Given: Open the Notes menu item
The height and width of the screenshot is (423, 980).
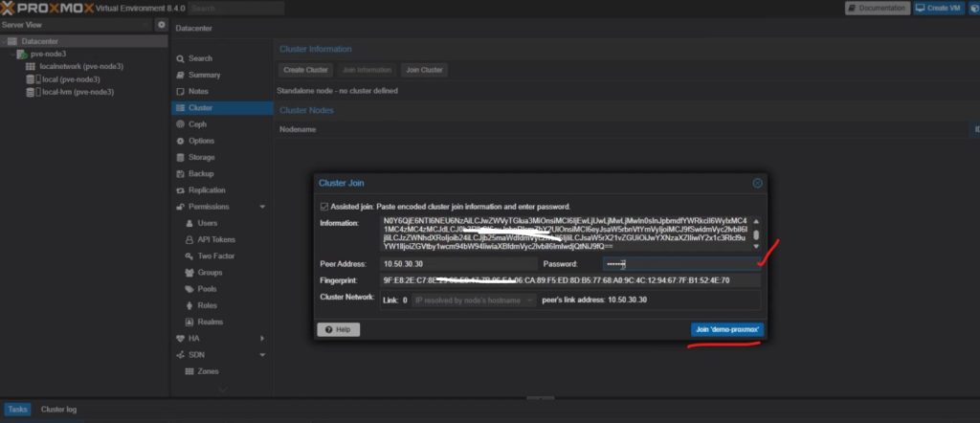Looking at the screenshot, I should point(198,91).
